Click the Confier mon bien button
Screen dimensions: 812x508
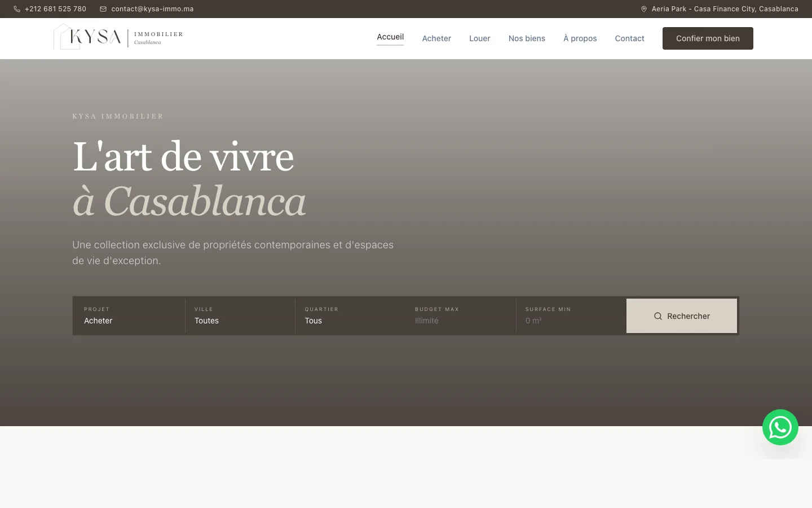point(708,38)
